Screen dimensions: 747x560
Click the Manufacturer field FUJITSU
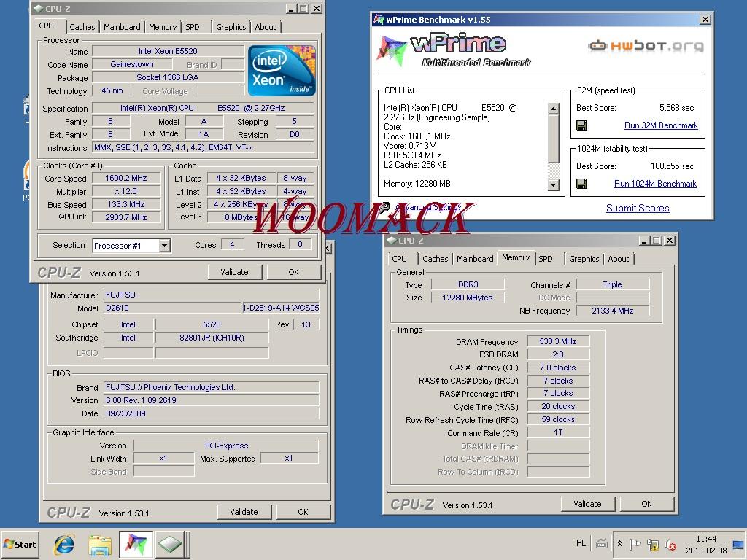click(211, 295)
